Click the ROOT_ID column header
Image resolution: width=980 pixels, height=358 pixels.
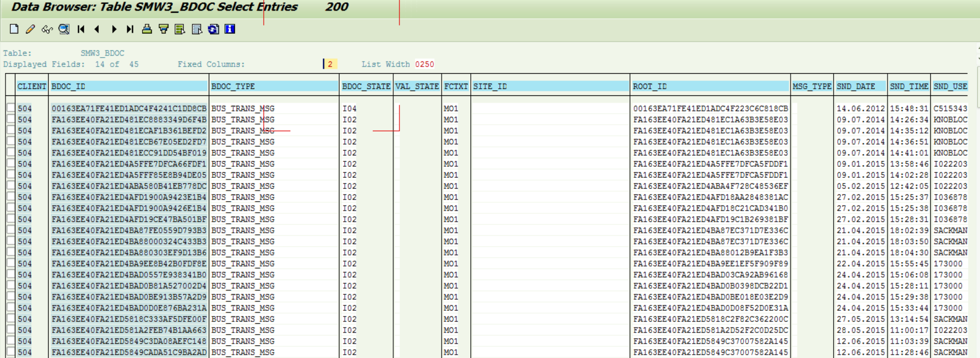[710, 86]
